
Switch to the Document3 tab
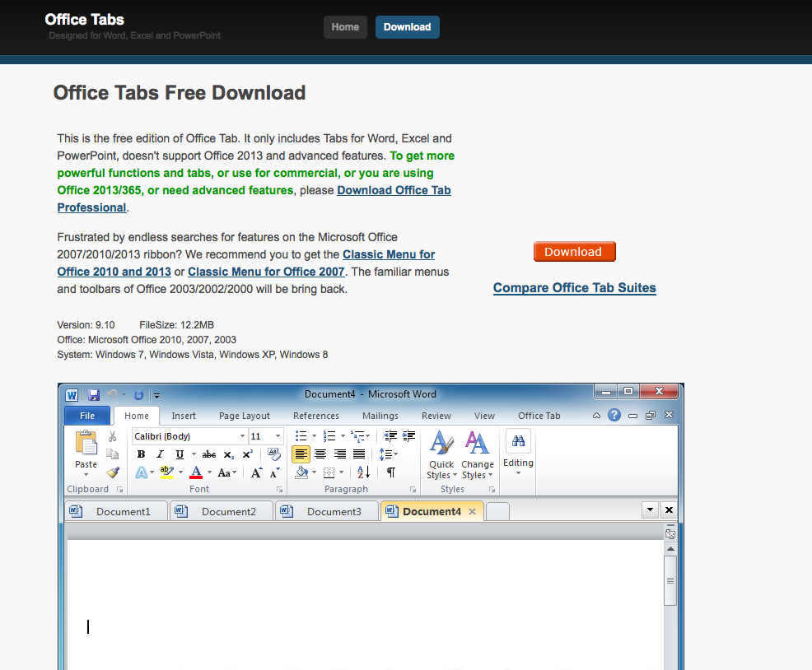(x=327, y=511)
